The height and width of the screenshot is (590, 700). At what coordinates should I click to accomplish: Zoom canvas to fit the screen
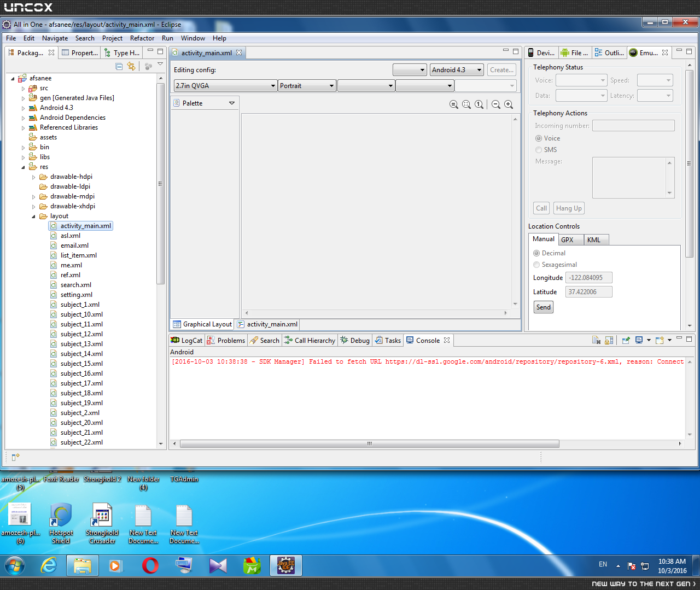coord(466,104)
